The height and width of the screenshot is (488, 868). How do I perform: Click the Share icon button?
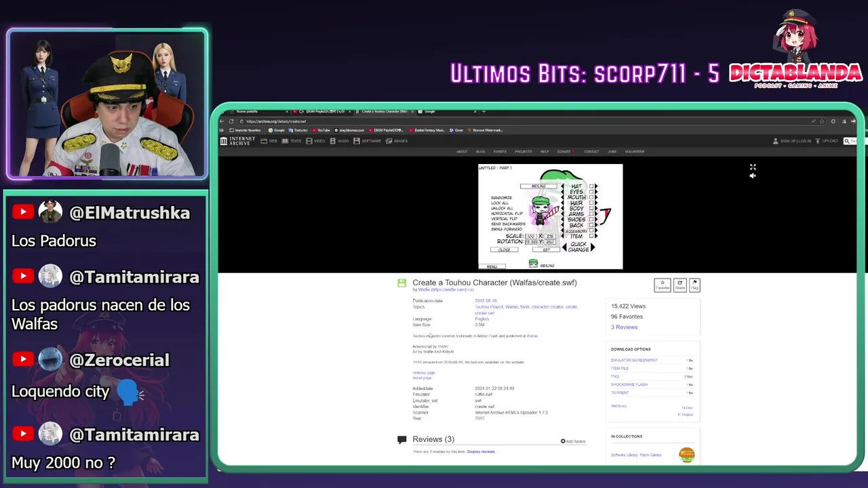[679, 285]
